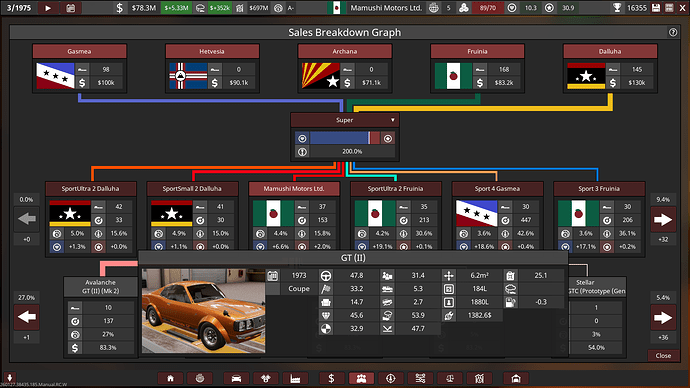Click the building icon in bottom bar
The image size is (690, 388).
[x=479, y=378]
